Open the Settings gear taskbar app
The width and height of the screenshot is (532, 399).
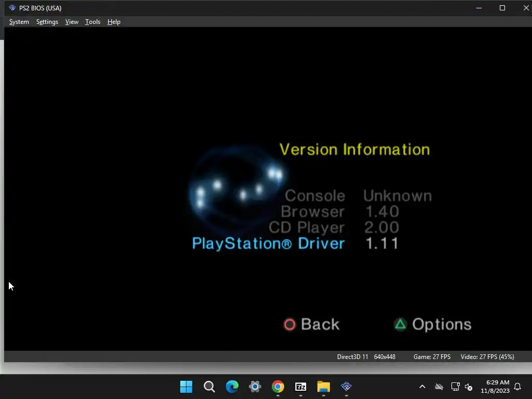coord(255,387)
